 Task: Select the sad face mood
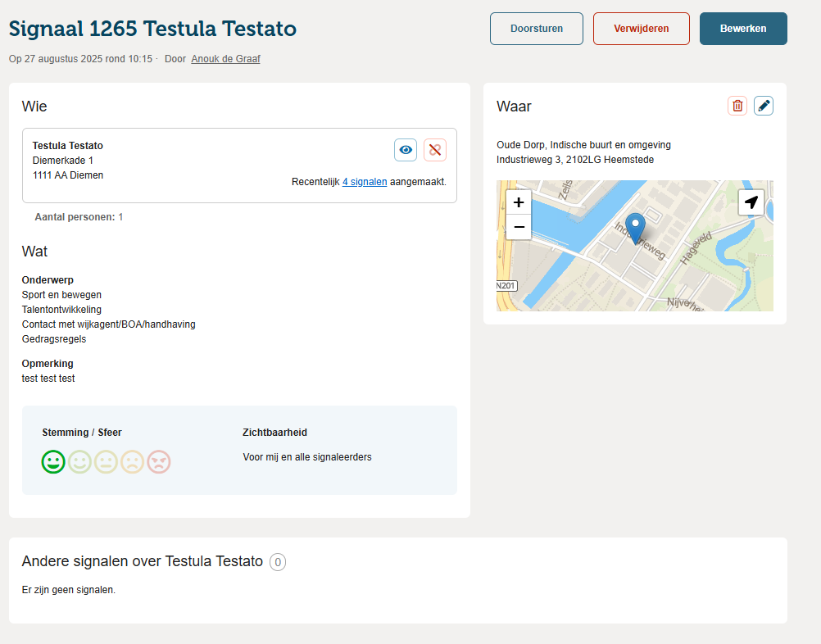tap(132, 462)
